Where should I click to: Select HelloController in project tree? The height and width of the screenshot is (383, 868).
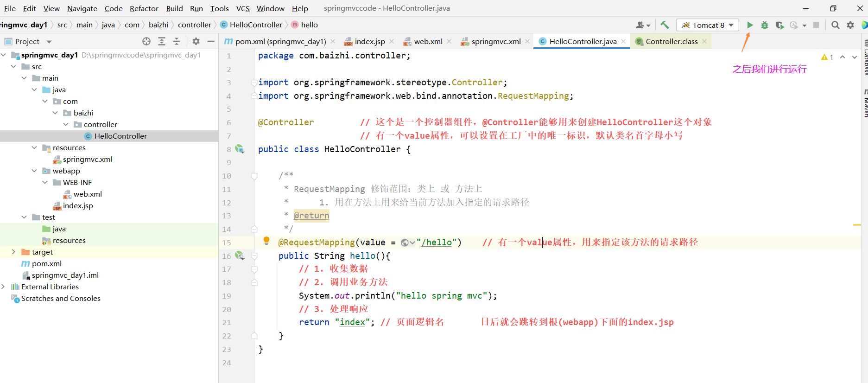pyautogui.click(x=120, y=136)
